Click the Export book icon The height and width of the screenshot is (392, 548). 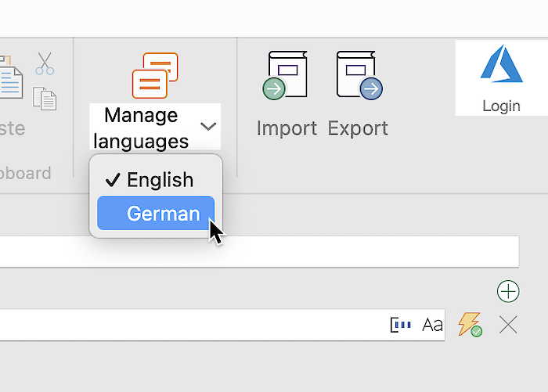click(x=359, y=75)
